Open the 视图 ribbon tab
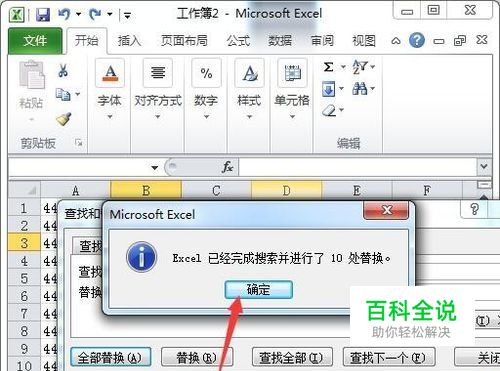Image resolution: width=500 pixels, height=371 pixels. (364, 41)
